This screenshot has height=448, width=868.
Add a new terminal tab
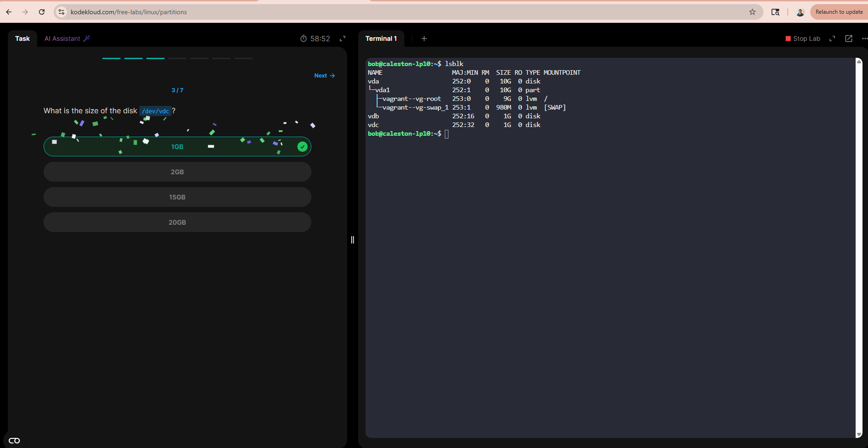(x=424, y=39)
